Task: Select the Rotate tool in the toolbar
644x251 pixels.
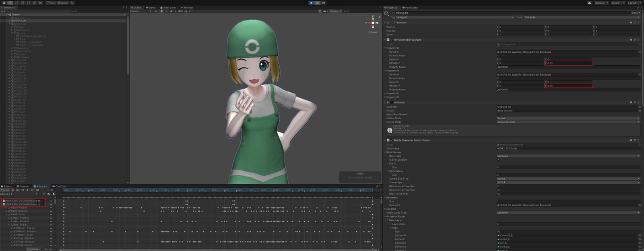Action: (x=16, y=3)
